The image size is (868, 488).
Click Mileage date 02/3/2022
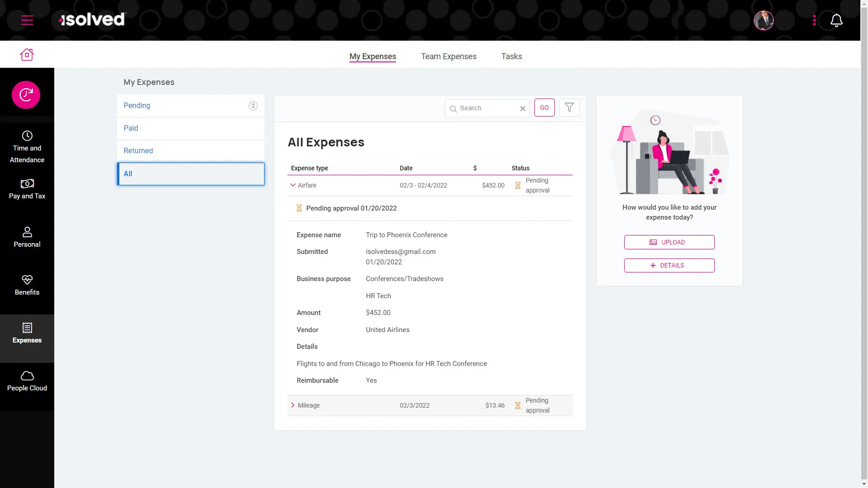(415, 405)
